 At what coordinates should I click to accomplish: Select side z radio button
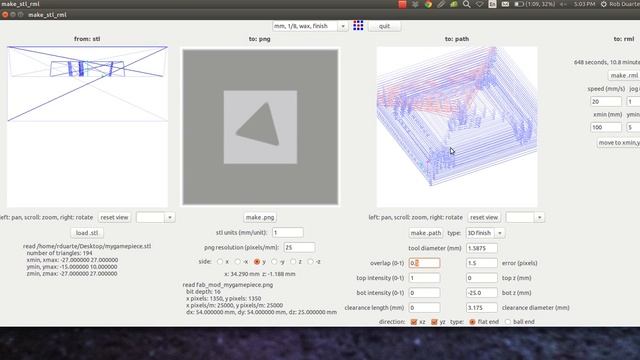click(x=293, y=262)
